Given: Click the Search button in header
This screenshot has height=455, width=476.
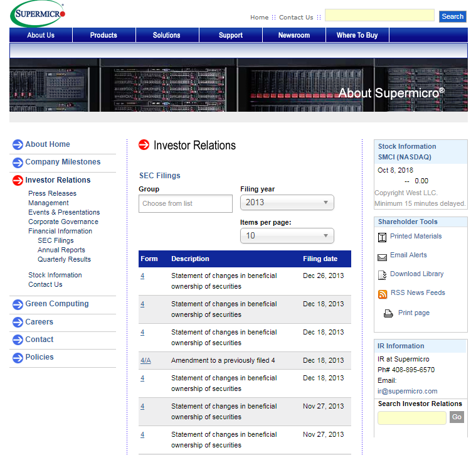Looking at the screenshot, I should coord(453,16).
